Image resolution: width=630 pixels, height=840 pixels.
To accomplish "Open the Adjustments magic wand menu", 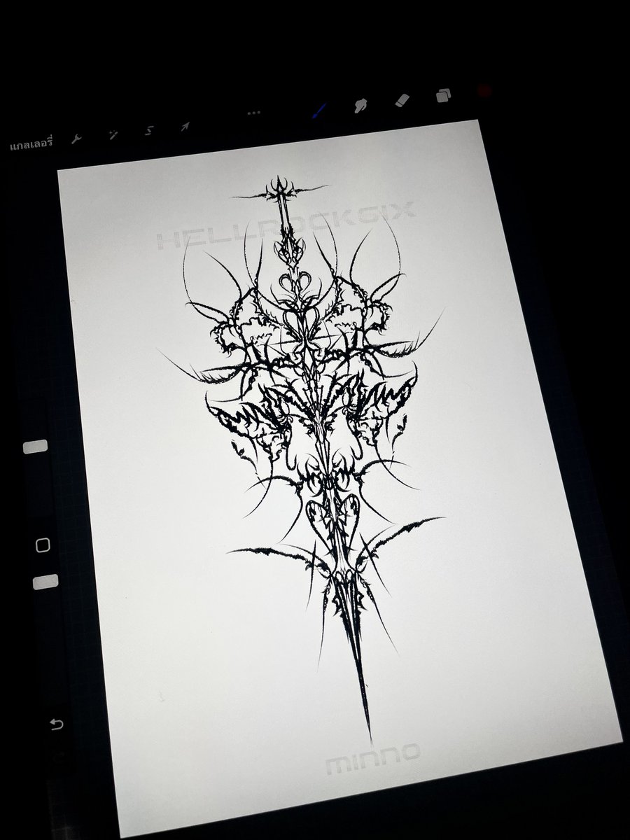I will click(x=113, y=134).
